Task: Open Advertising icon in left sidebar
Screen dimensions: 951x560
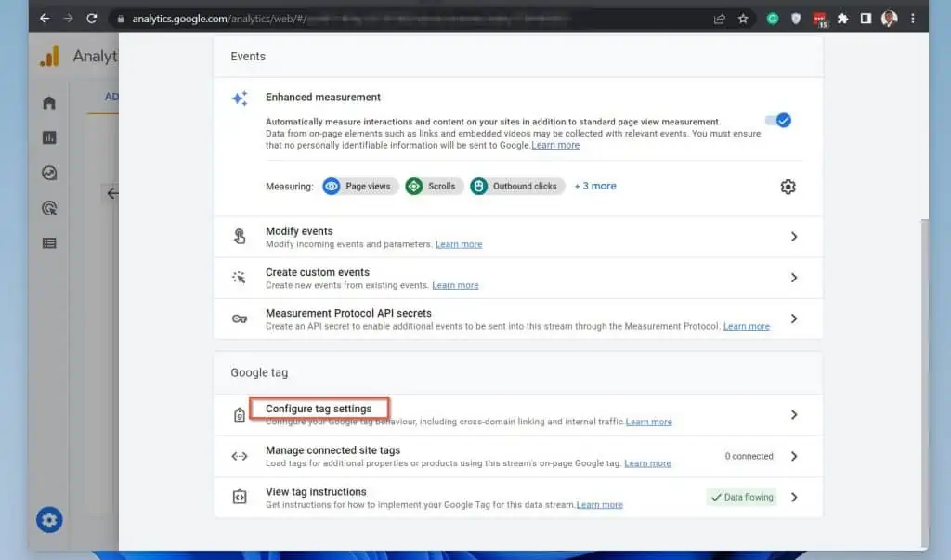Action: (49, 208)
